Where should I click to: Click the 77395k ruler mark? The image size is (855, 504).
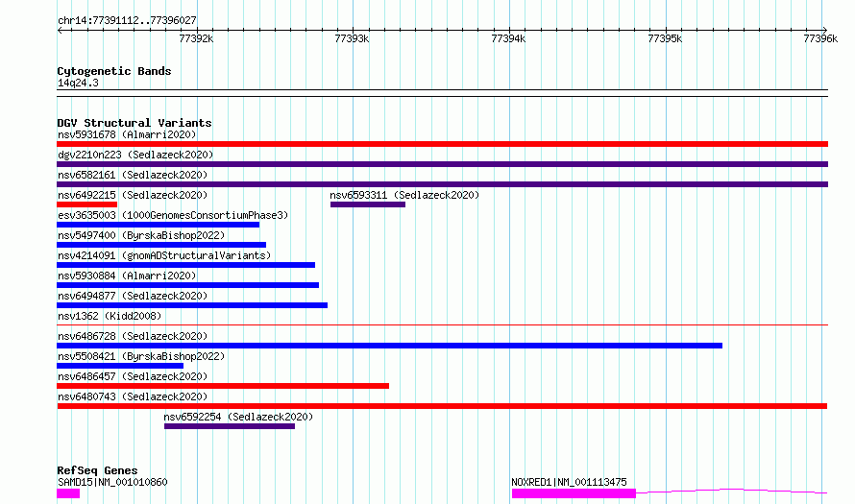click(x=665, y=38)
